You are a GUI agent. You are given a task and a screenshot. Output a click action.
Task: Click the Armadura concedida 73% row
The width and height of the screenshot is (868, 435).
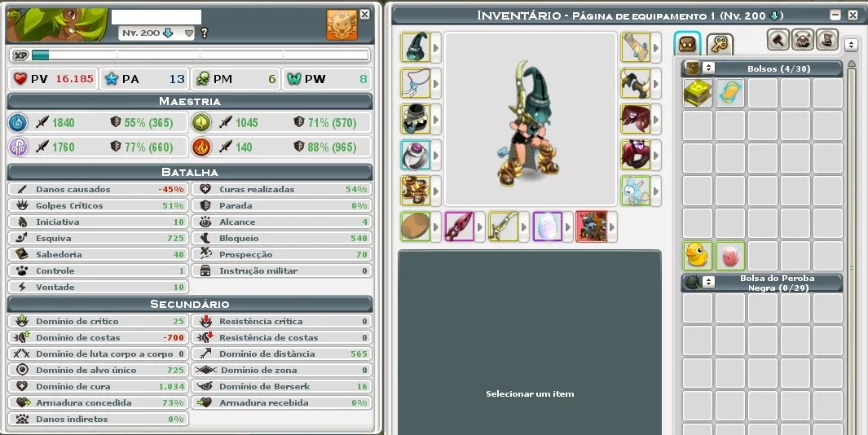[x=99, y=403]
